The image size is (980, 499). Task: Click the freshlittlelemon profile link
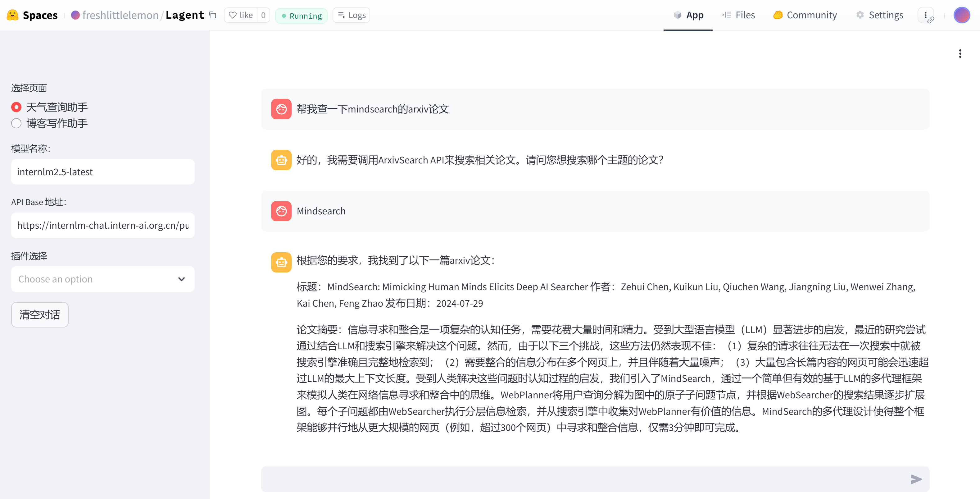point(120,15)
